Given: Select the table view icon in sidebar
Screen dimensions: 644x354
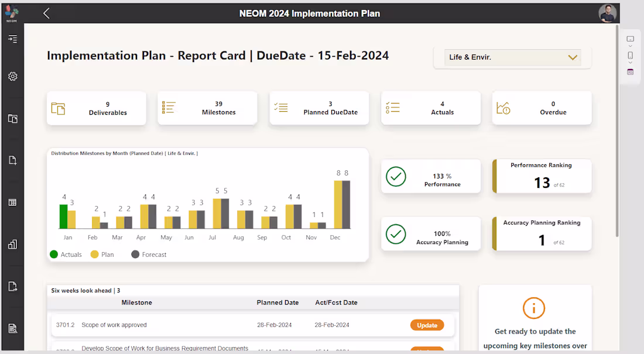Looking at the screenshot, I should (x=13, y=202).
